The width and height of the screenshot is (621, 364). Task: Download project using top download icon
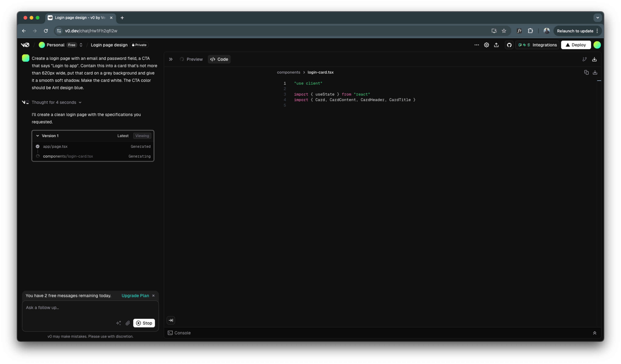(x=594, y=59)
